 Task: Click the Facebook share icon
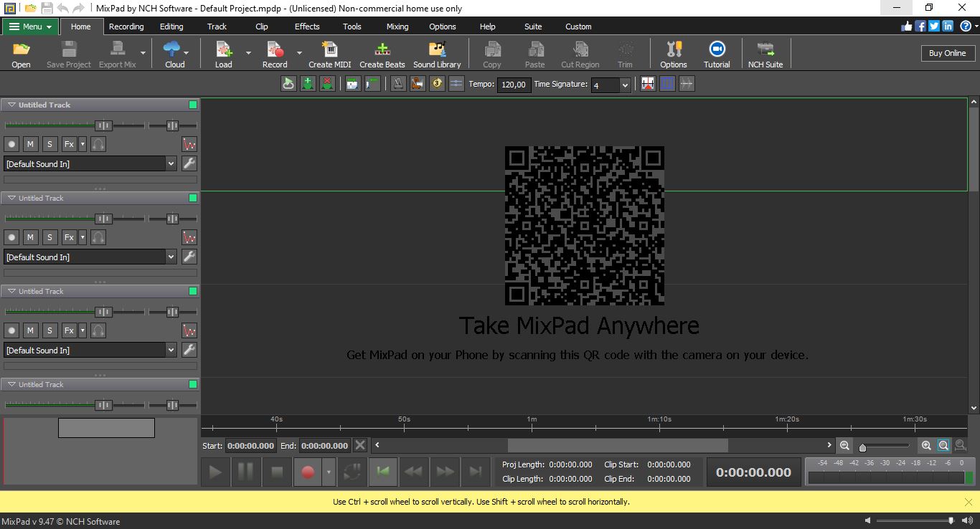pyautogui.click(x=920, y=26)
